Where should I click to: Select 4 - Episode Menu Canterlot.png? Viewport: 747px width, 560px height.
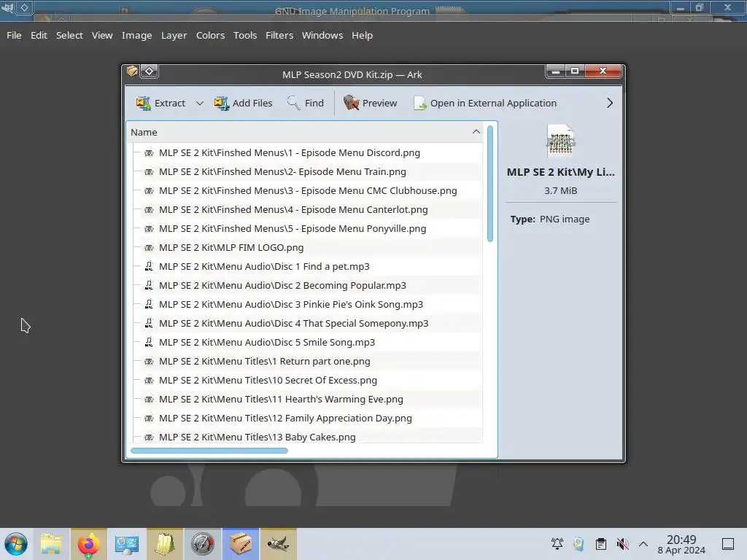pos(293,210)
